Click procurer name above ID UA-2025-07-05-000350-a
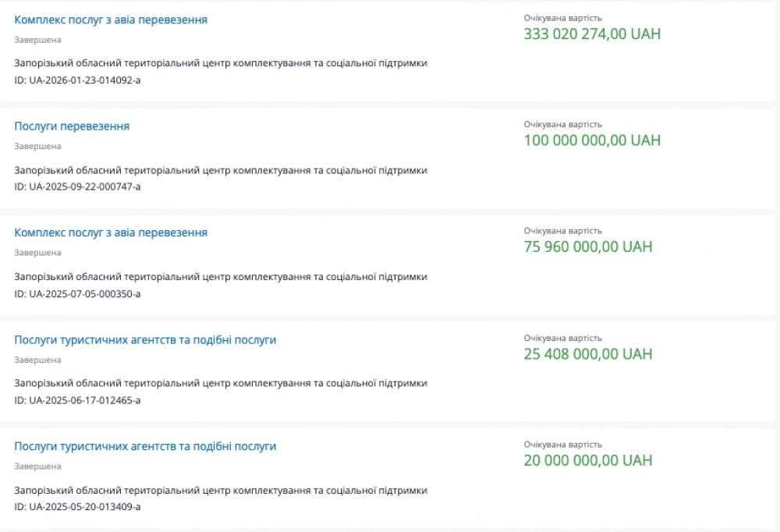The image size is (780, 532). [x=221, y=277]
